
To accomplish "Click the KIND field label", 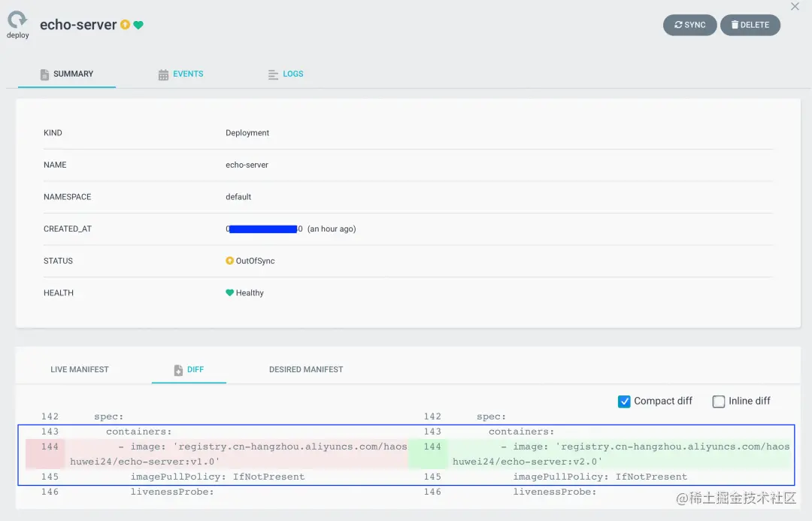I will 53,132.
